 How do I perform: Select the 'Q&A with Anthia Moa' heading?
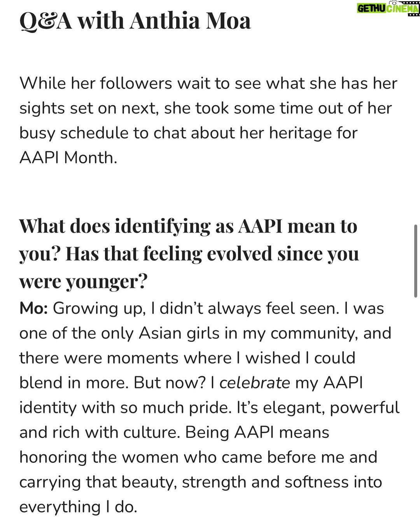click(x=135, y=21)
